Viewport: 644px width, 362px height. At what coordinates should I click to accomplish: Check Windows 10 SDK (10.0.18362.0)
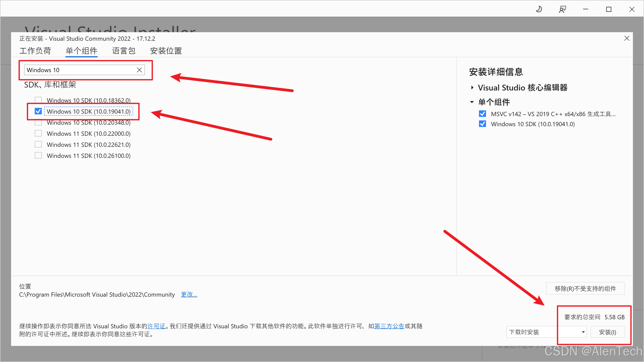38,100
